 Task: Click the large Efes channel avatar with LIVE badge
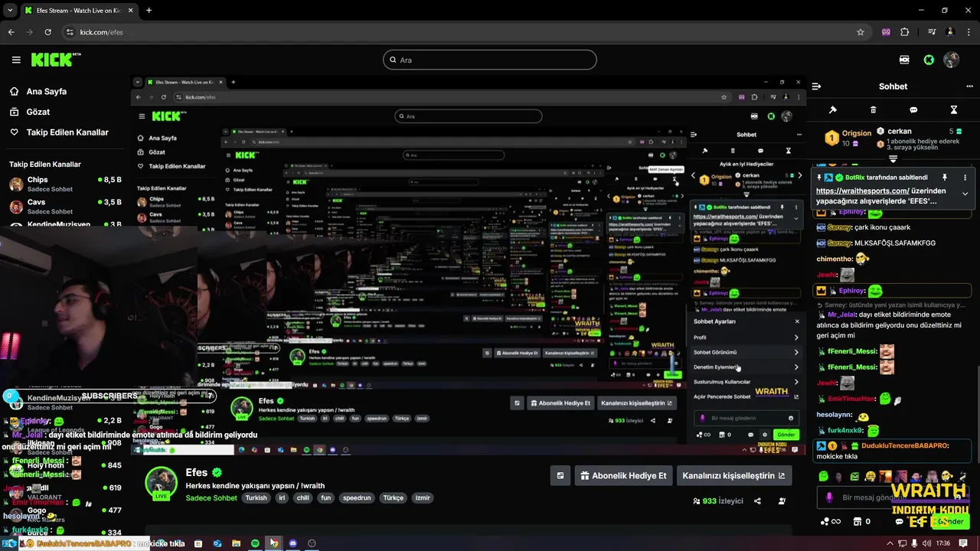coord(161,483)
